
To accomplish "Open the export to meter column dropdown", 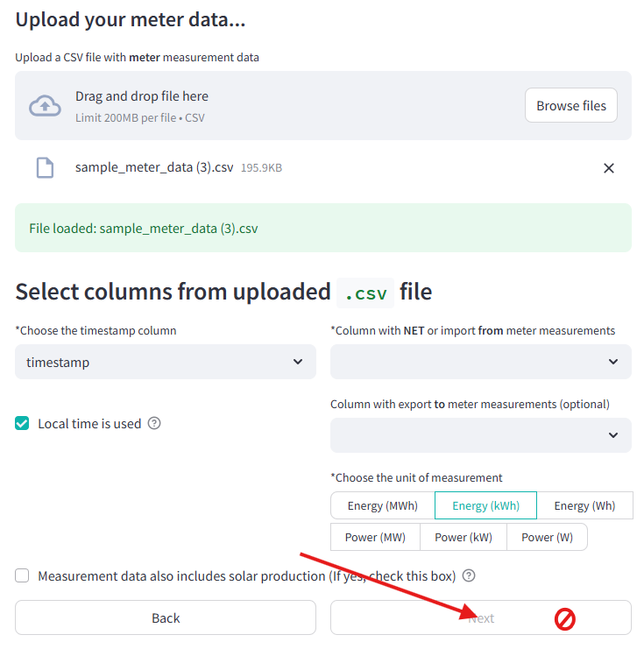I will tap(481, 435).
